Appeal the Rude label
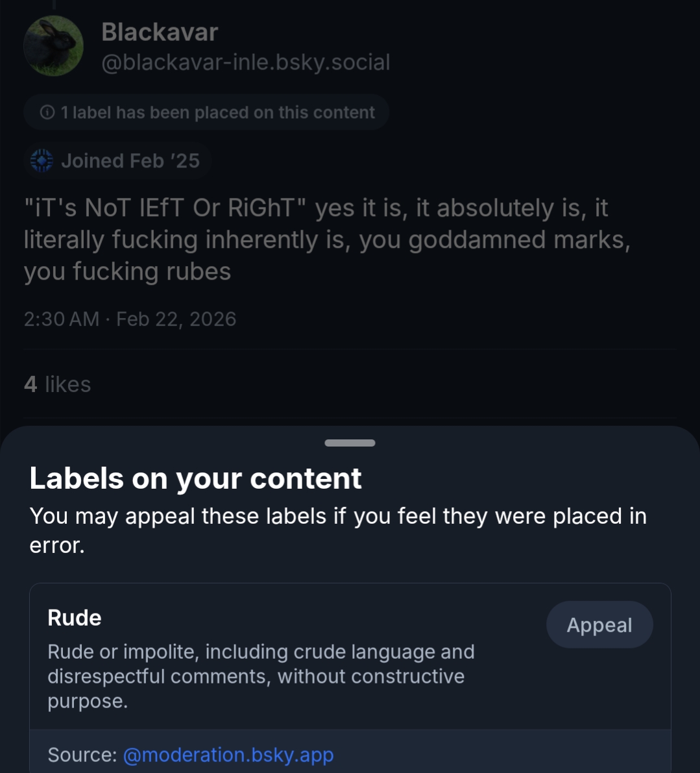Screen dimensions: 700x773 [599, 624]
